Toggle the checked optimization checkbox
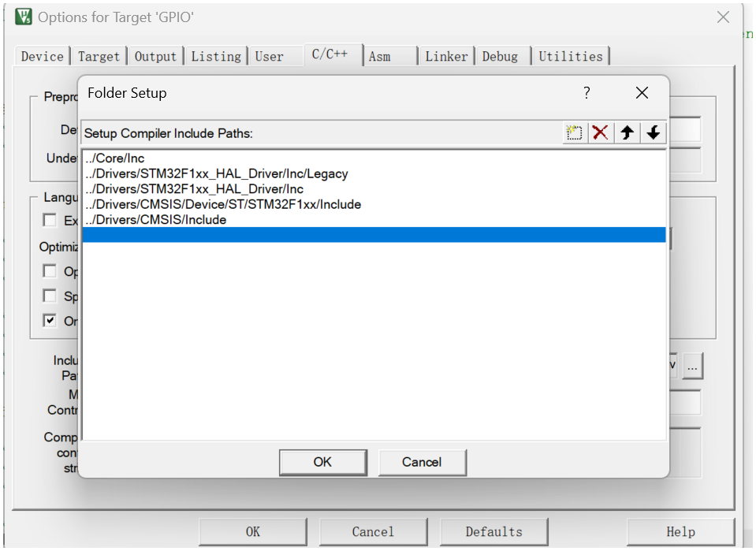The height and width of the screenshot is (551, 756). tap(49, 321)
